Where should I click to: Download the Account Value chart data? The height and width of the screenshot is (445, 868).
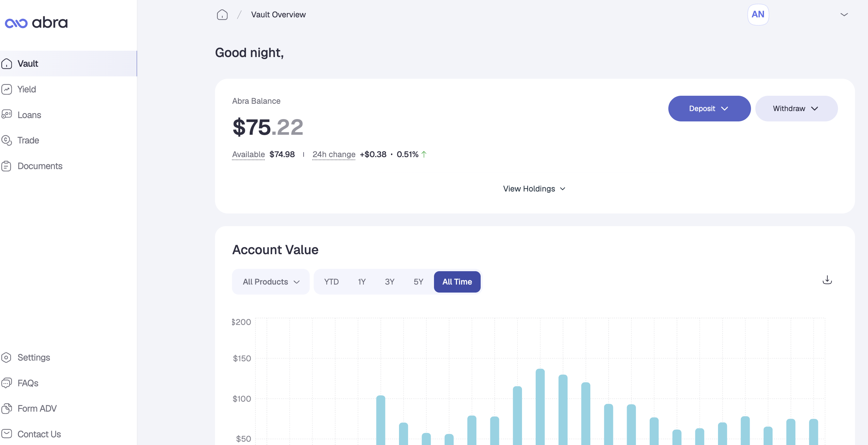[x=827, y=280]
